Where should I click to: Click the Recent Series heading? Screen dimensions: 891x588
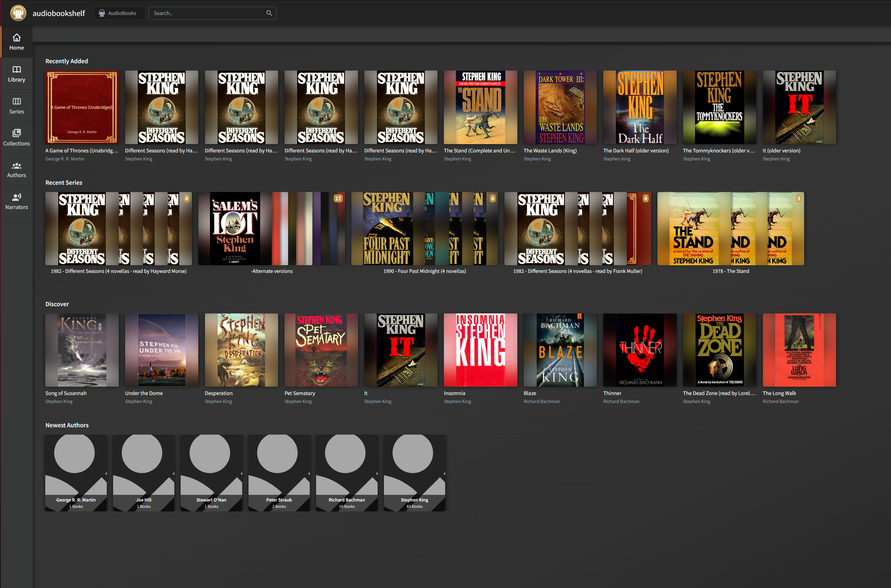coord(64,183)
